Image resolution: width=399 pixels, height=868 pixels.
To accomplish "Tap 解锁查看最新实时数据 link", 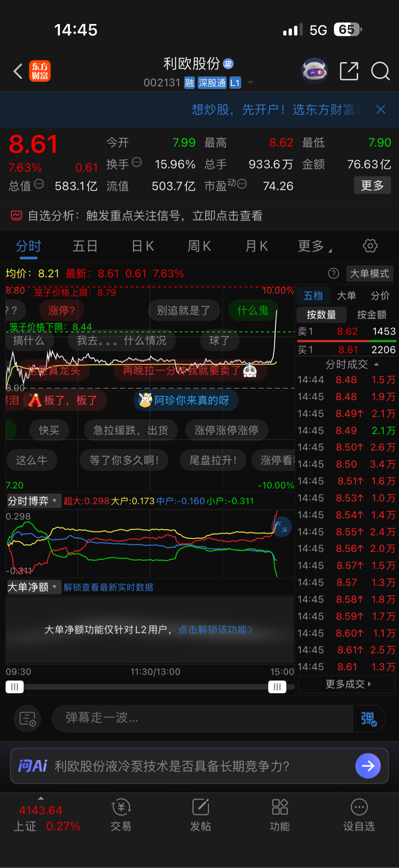I will (x=108, y=587).
